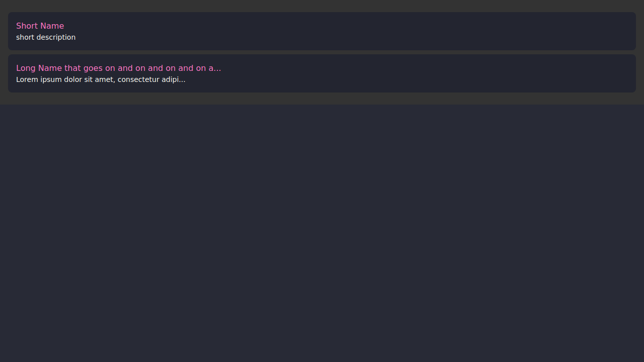
Task: Click the ellipsis ending the Lorem ipsum text
Action: pos(182,80)
